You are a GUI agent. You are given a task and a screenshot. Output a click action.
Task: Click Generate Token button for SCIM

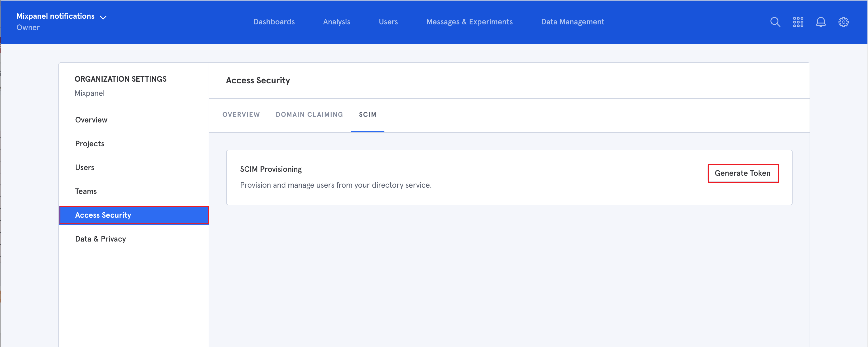coord(743,173)
